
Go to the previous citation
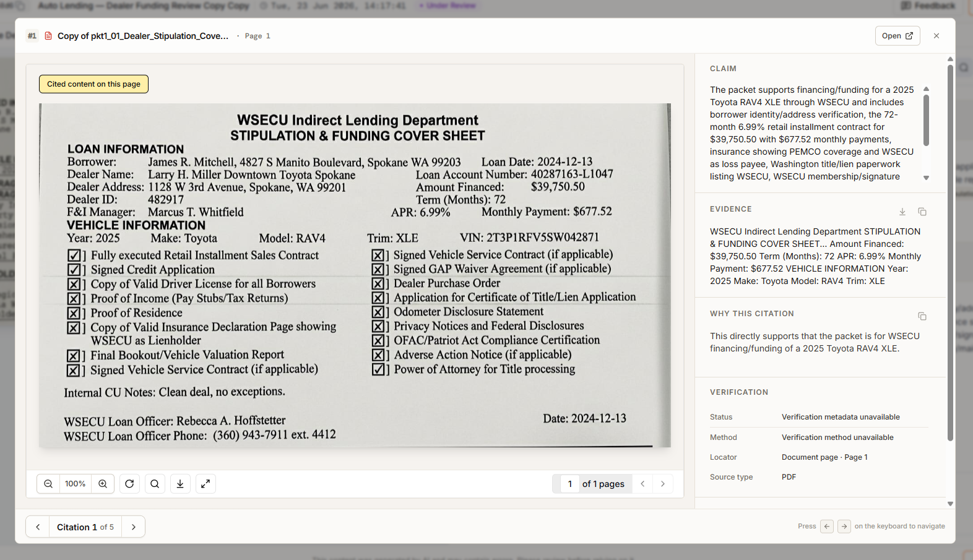pyautogui.click(x=38, y=527)
